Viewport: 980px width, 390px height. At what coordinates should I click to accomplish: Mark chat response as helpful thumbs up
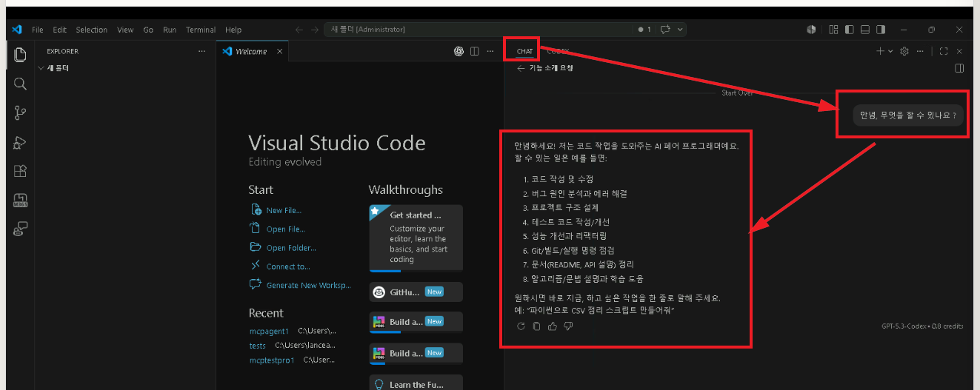(553, 326)
